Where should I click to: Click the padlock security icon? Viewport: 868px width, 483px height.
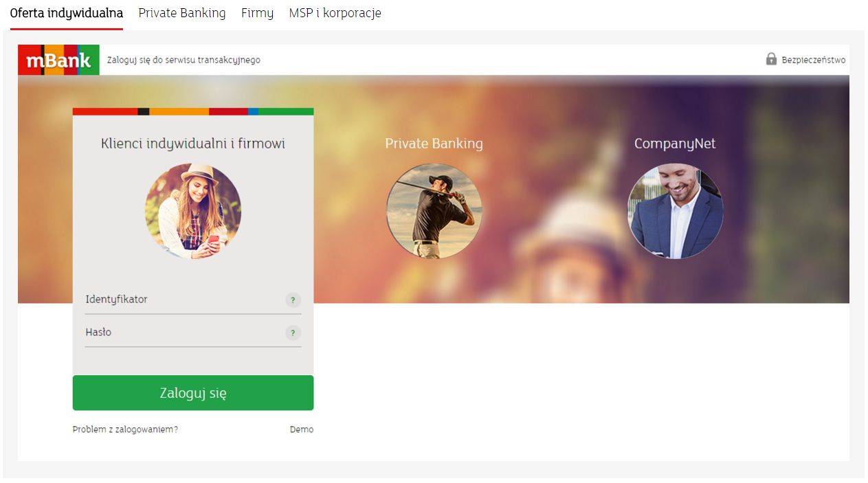point(771,59)
